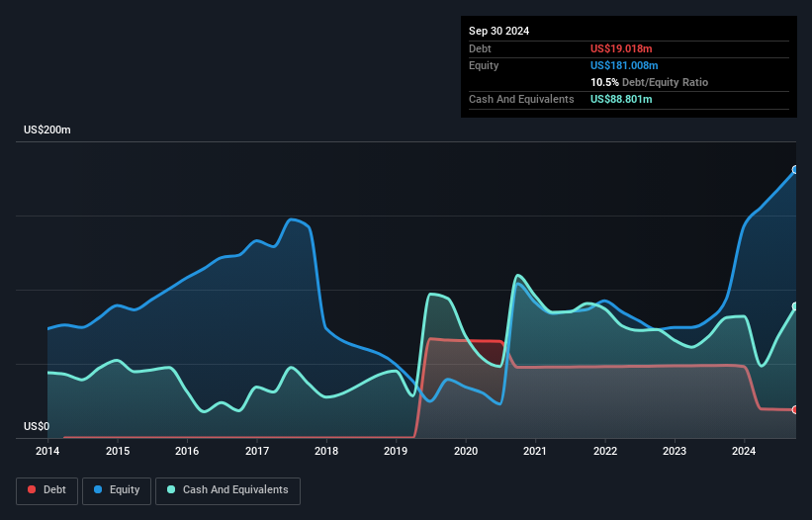
Task: Click the 2023 x-axis label
Action: click(x=675, y=451)
